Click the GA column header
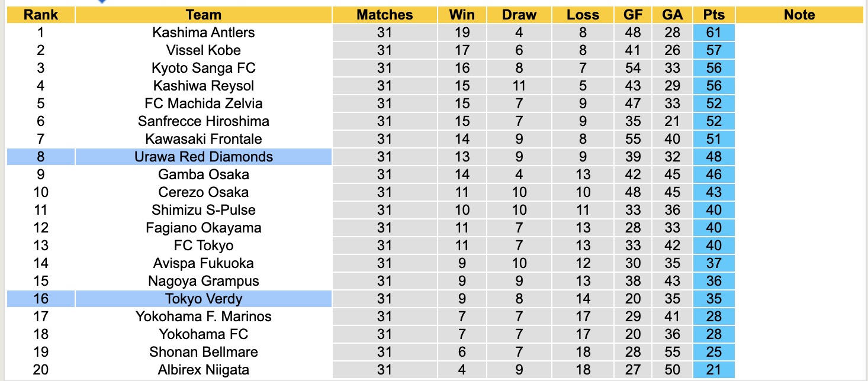This screenshot has height=381, width=868. tap(672, 15)
